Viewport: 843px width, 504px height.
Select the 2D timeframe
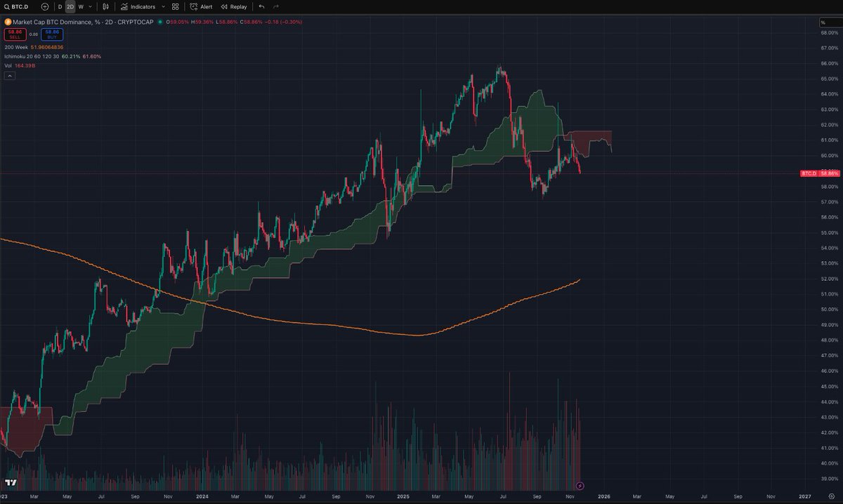[70, 6]
